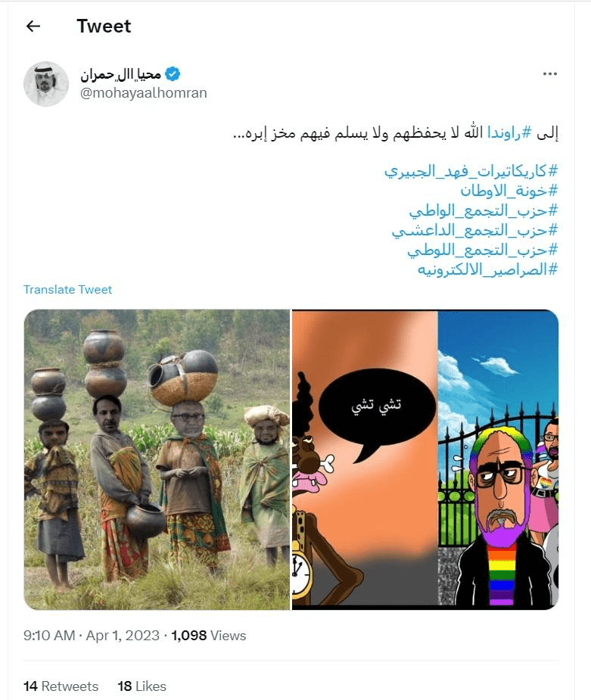Click the 9:10 AM Apr 1, 2023 timestamp
The height and width of the screenshot is (700, 591).
click(91, 635)
